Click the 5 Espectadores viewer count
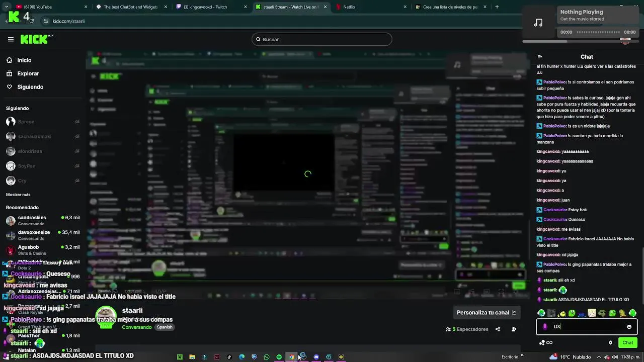This screenshot has height=362, width=644. [467, 329]
